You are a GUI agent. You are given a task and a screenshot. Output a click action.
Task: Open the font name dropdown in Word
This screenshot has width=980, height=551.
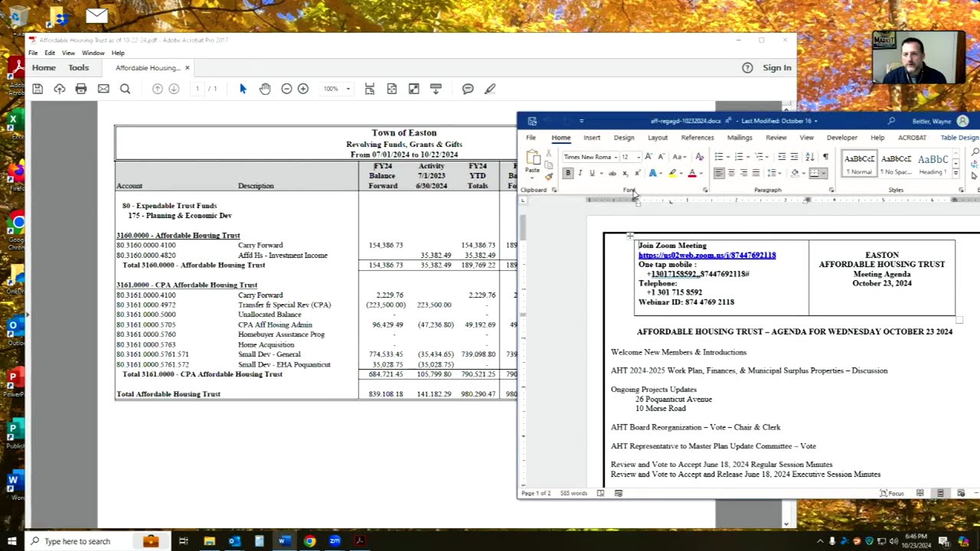click(616, 157)
